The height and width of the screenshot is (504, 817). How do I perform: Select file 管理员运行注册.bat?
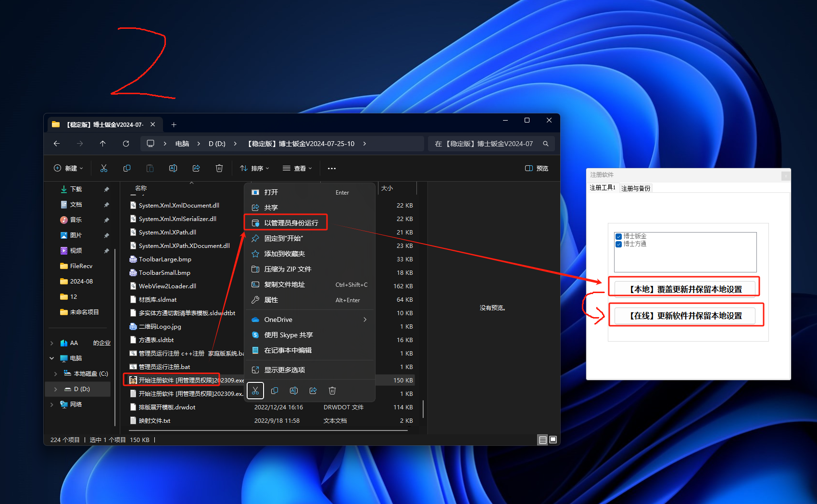tap(164, 367)
